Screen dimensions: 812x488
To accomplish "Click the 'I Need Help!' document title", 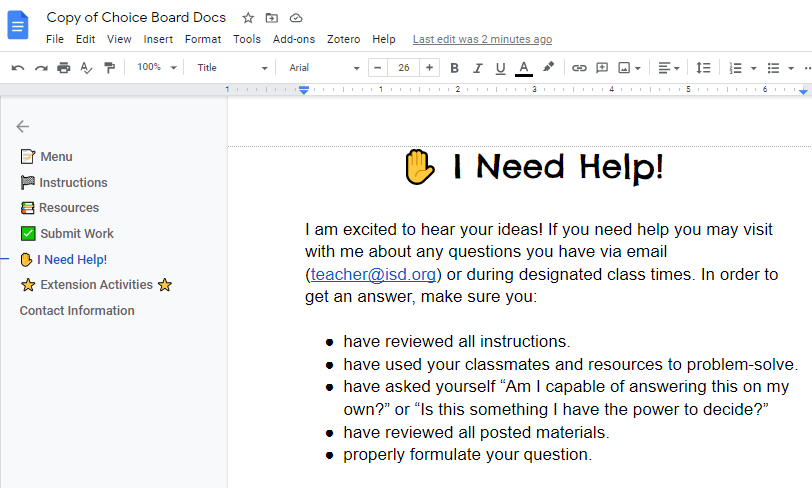I will [x=558, y=167].
